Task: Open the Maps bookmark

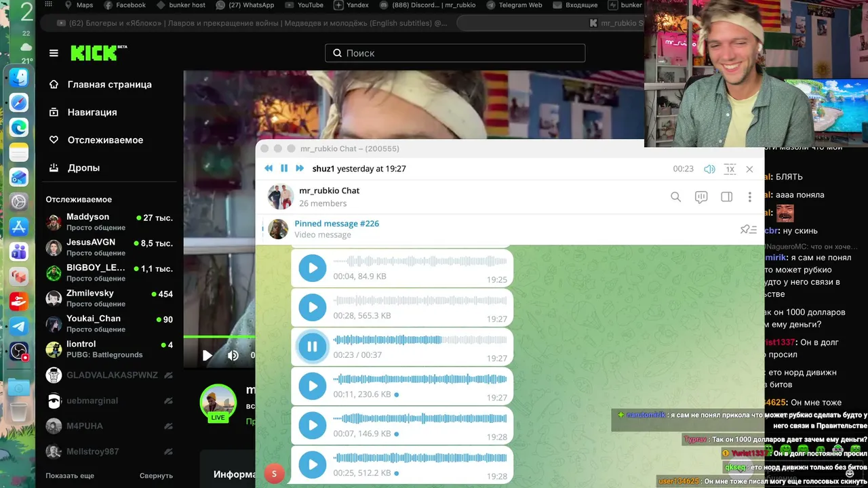Action: point(79,5)
